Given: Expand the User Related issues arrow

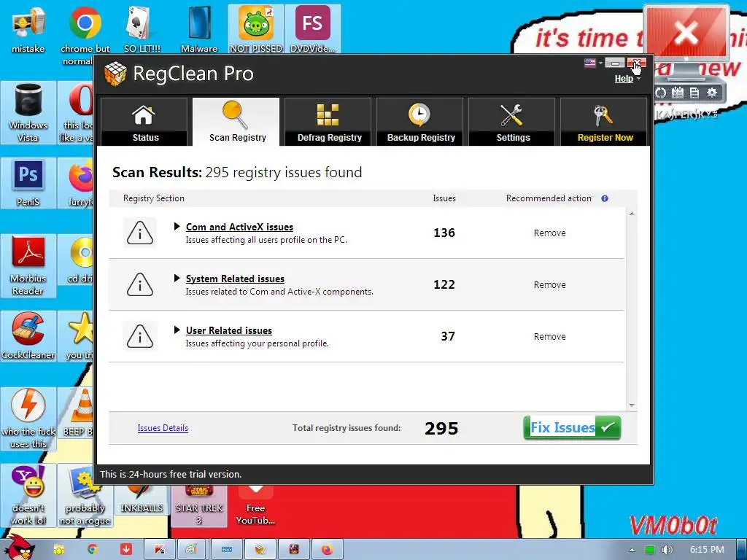Looking at the screenshot, I should point(177,330).
